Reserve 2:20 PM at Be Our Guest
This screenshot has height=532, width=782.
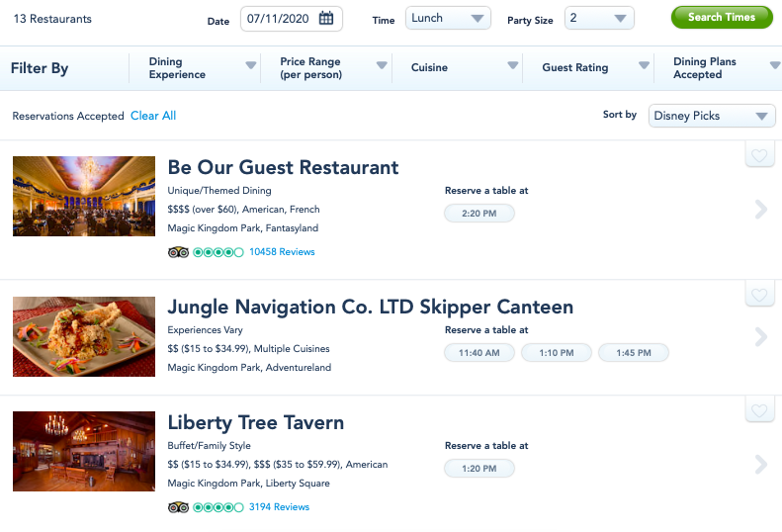pyautogui.click(x=479, y=214)
